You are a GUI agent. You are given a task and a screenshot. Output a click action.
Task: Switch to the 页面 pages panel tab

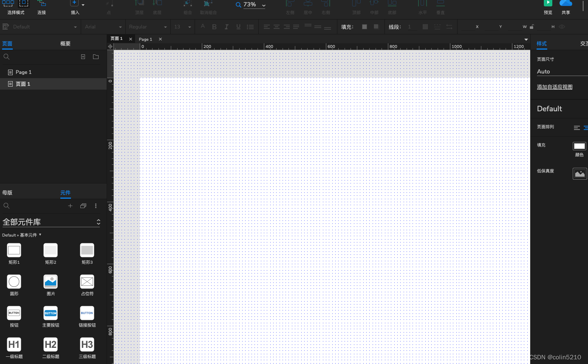[x=7, y=43]
